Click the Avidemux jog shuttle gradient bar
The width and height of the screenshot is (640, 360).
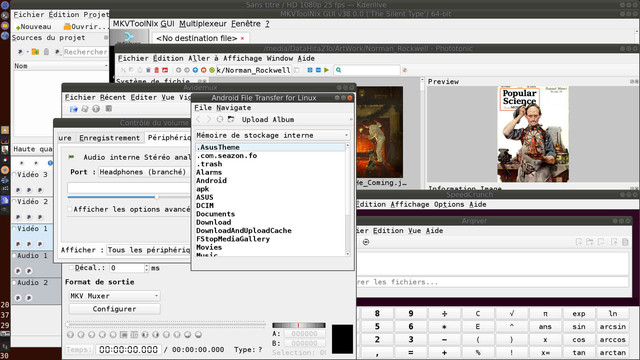[299, 325]
